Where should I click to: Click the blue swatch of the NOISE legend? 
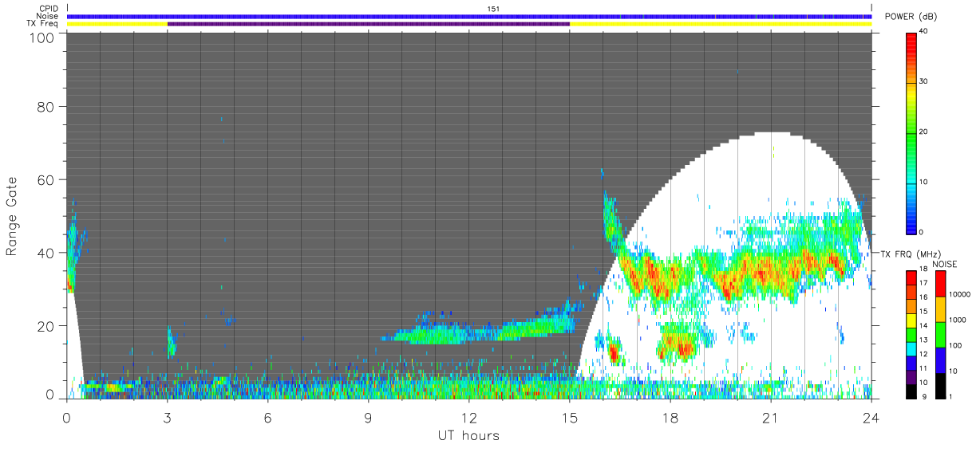(x=941, y=360)
